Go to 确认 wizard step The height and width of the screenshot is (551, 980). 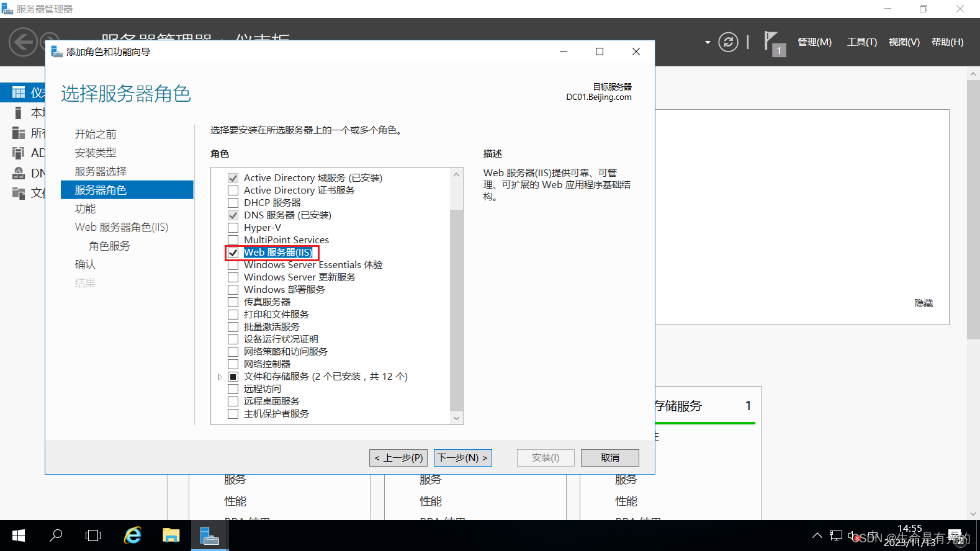pos(85,264)
